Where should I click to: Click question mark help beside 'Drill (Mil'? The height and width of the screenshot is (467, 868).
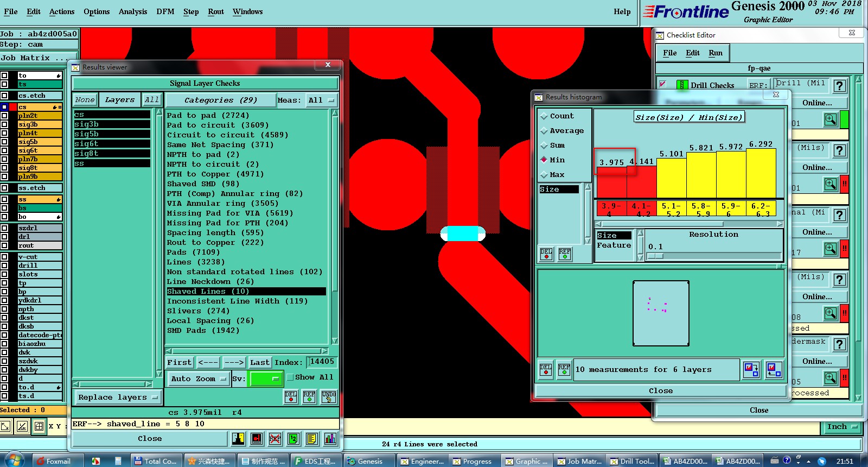coord(839,86)
